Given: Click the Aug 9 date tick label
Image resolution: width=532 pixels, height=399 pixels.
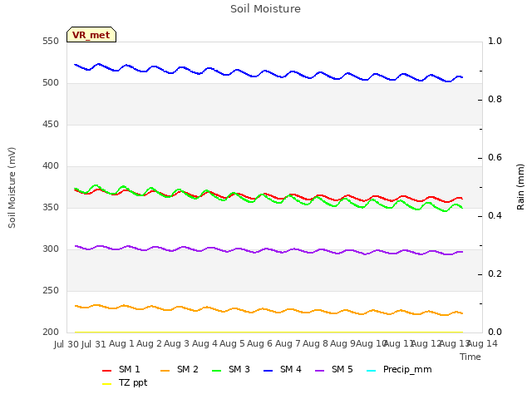Looking at the screenshot, I should coord(342,343).
